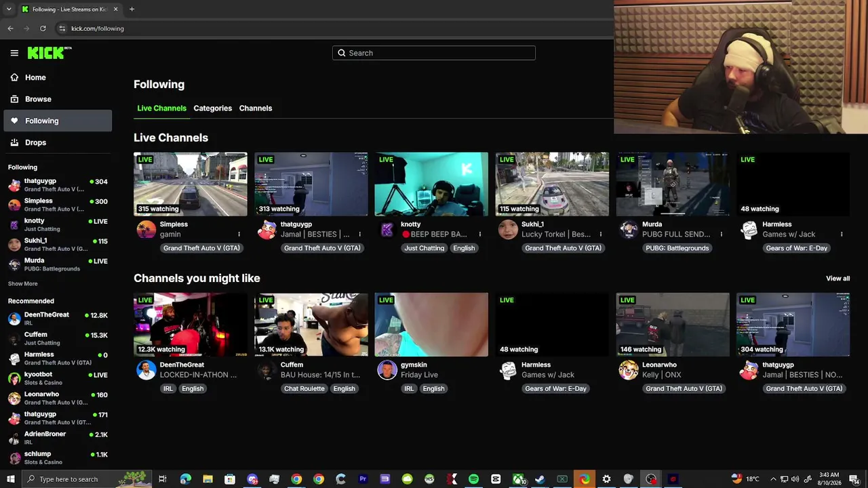Click Gears of War: E-Day tag under Live Channels
This screenshot has width=868, height=488.
pos(797,248)
